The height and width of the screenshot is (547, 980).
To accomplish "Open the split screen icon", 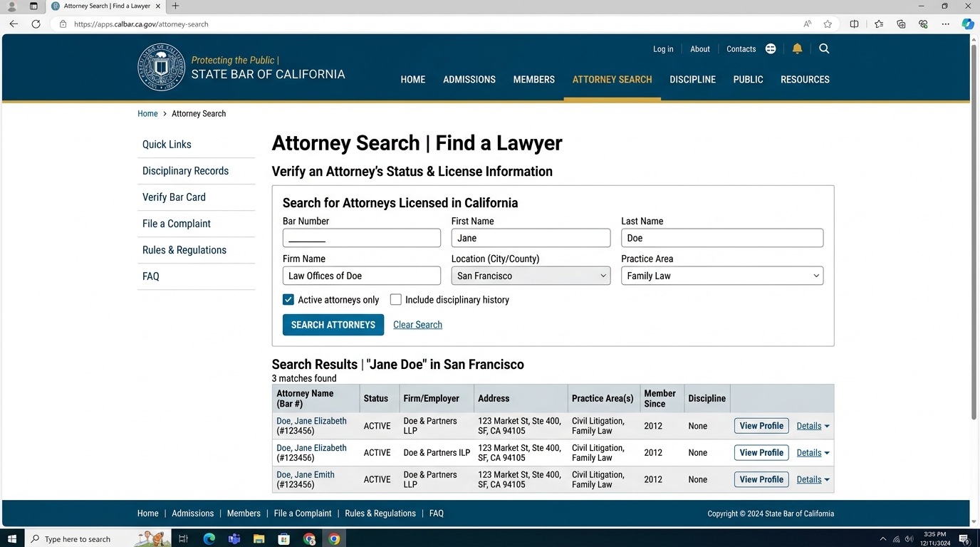I will coord(854,24).
